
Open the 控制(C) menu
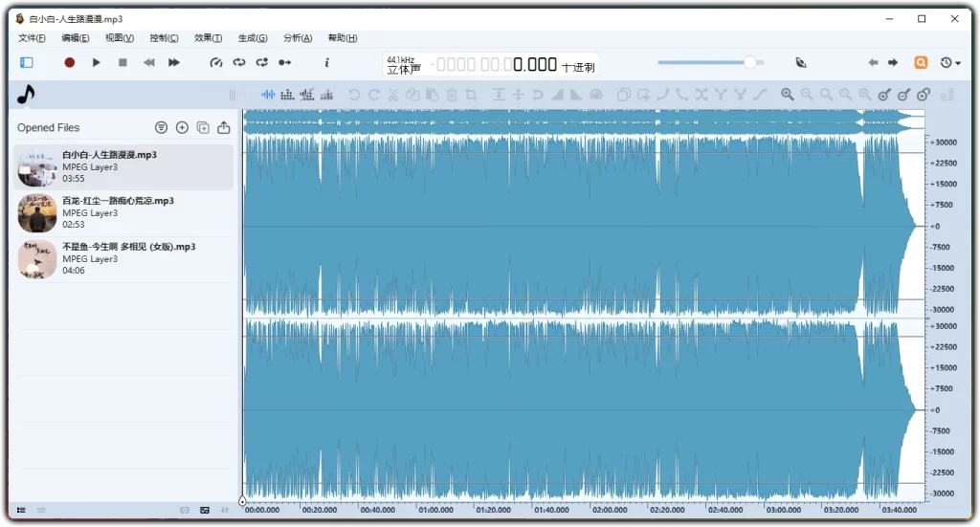click(164, 38)
